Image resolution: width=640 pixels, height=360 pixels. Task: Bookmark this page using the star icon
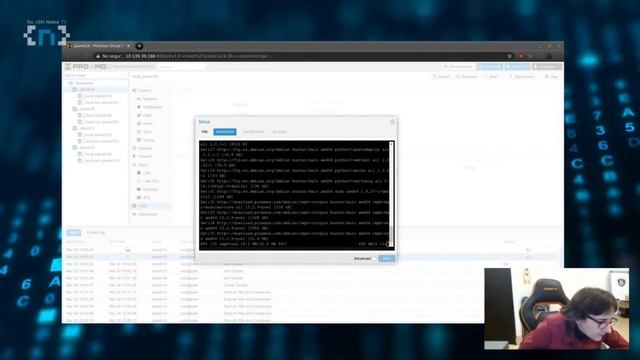[x=509, y=56]
